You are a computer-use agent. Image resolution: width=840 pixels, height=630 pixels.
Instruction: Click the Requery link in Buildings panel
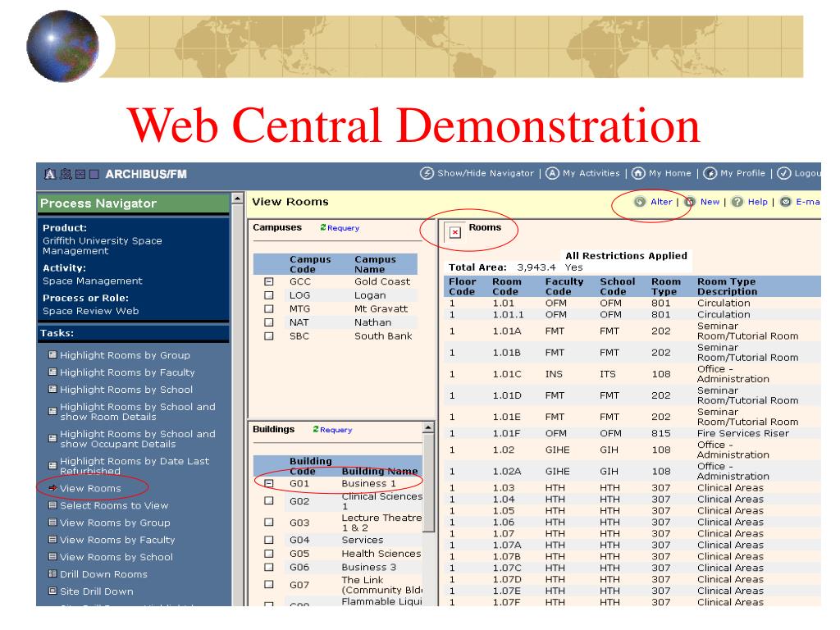(x=336, y=430)
